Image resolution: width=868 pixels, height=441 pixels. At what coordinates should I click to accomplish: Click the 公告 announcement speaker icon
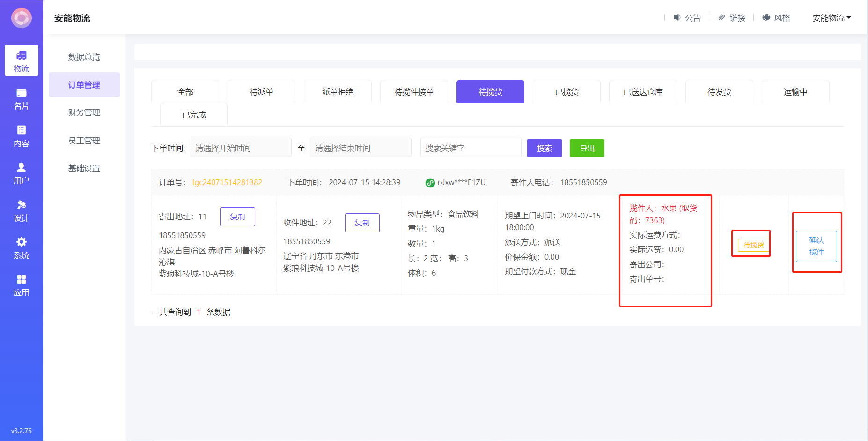pos(677,18)
